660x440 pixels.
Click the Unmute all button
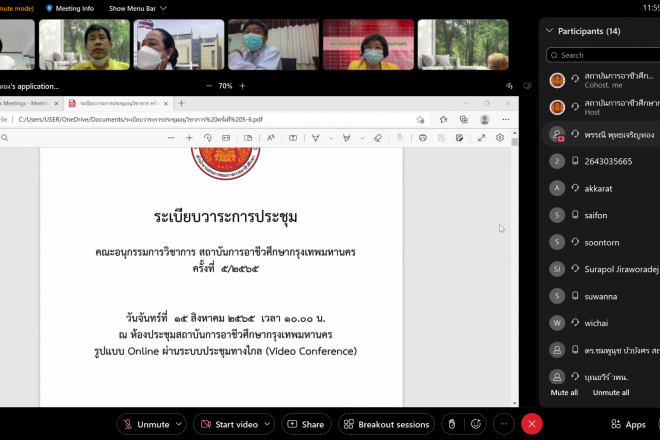611,392
